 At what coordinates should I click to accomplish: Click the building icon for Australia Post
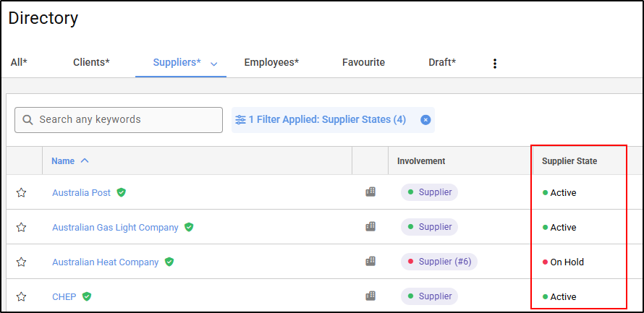coord(370,192)
